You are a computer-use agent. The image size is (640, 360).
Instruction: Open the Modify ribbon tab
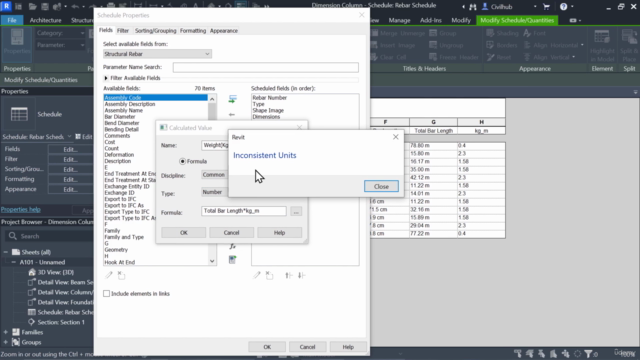(x=461, y=20)
